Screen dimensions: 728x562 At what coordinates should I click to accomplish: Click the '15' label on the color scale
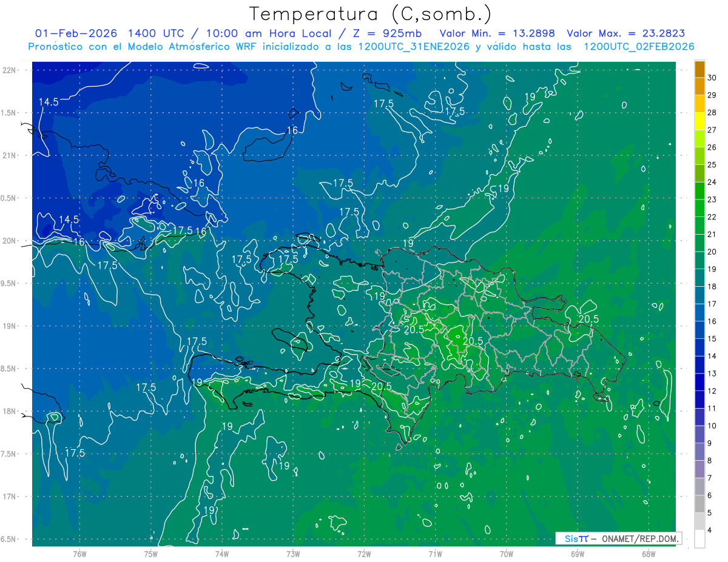[x=712, y=339]
